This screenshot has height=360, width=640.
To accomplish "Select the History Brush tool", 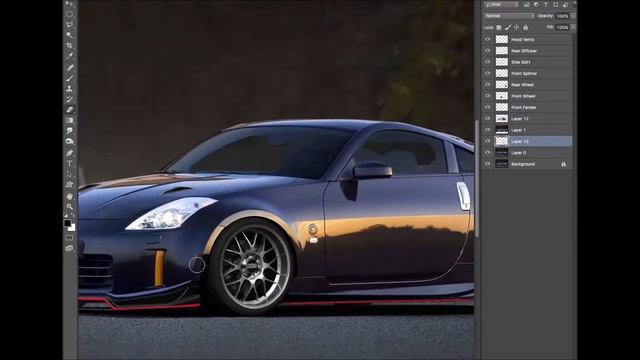I will point(70,99).
